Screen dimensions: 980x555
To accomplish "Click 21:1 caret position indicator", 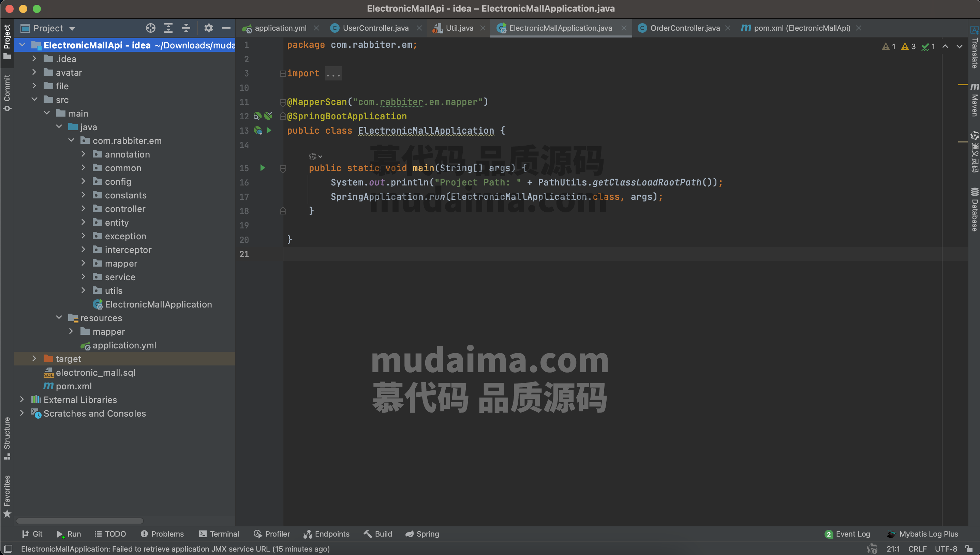I will click(x=893, y=549).
